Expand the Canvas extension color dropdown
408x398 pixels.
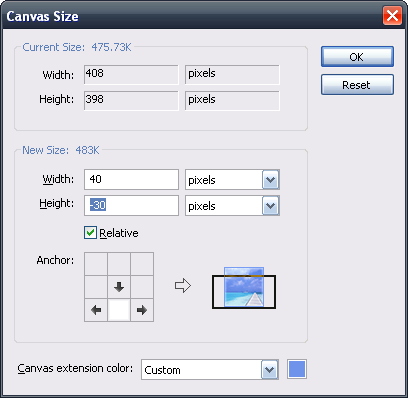coord(269,370)
